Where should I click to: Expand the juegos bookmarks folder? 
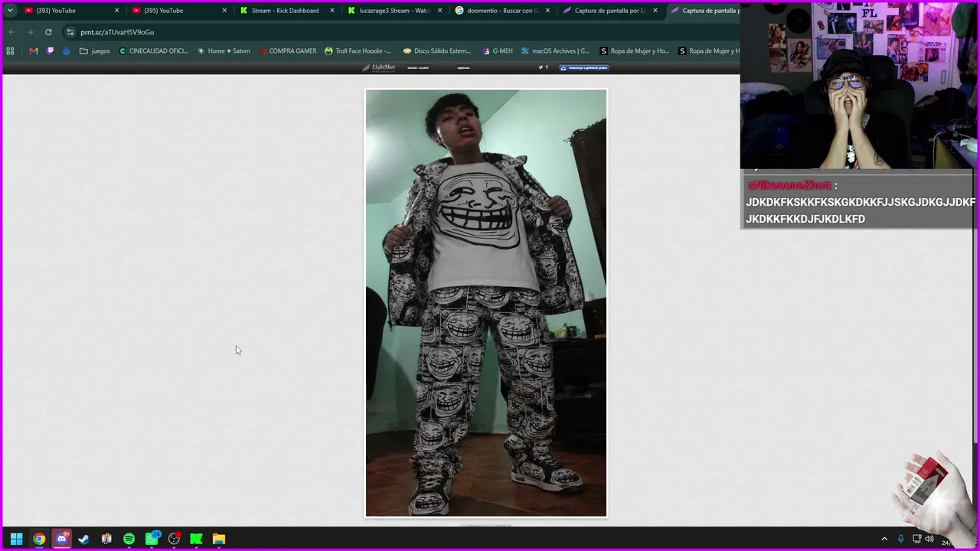95,51
